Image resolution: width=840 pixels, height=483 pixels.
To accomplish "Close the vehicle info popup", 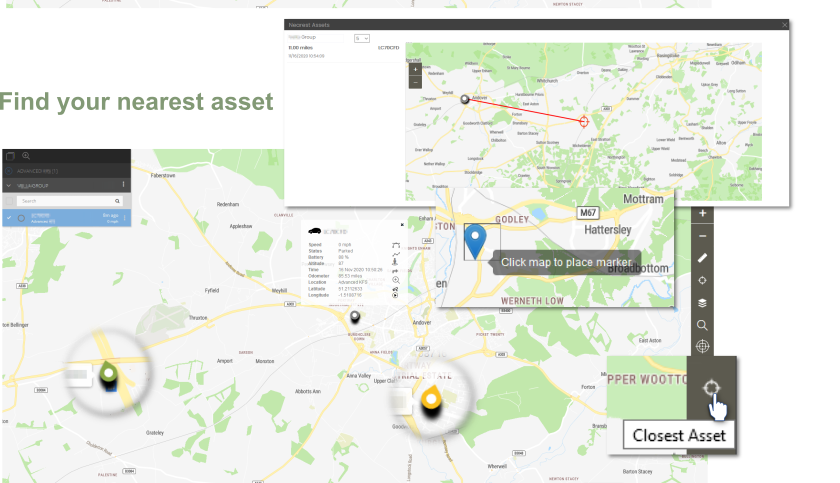I will pyautogui.click(x=402, y=225).
